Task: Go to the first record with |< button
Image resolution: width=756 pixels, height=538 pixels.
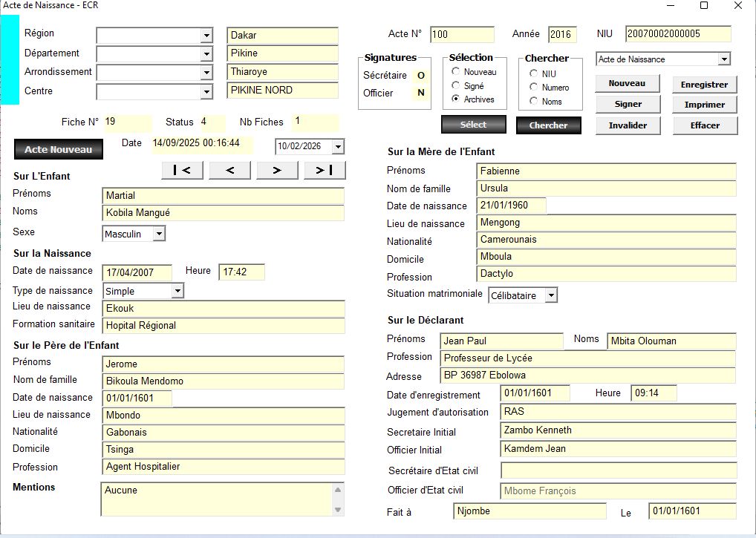Action: click(x=182, y=170)
